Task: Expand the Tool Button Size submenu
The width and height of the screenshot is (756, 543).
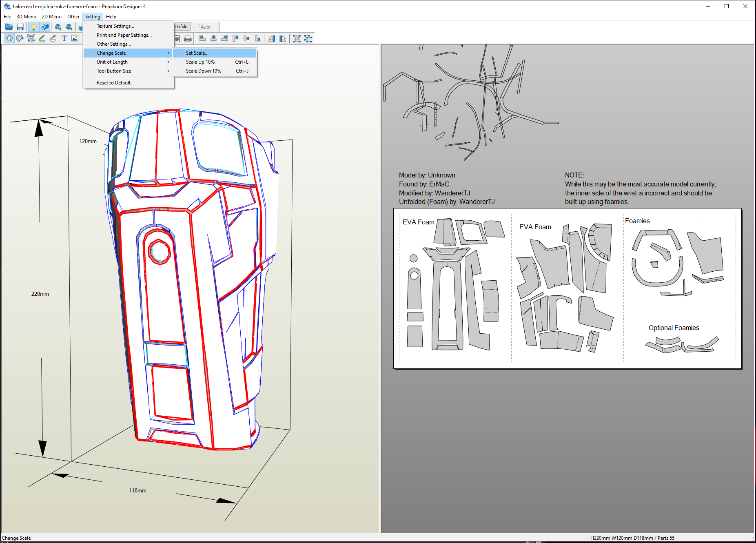Action: point(129,71)
